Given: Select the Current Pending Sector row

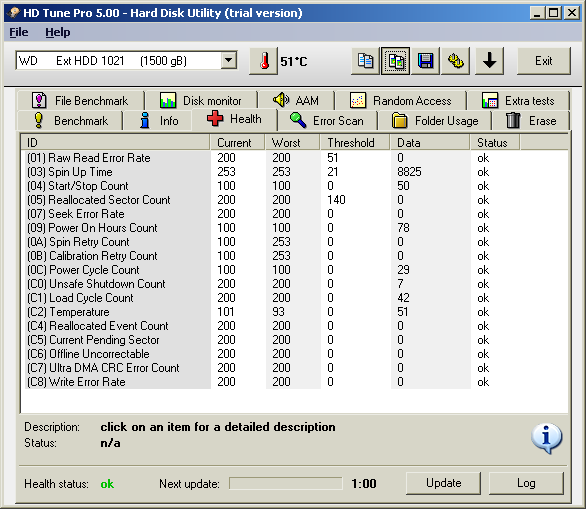Looking at the screenshot, I should coord(295,340).
